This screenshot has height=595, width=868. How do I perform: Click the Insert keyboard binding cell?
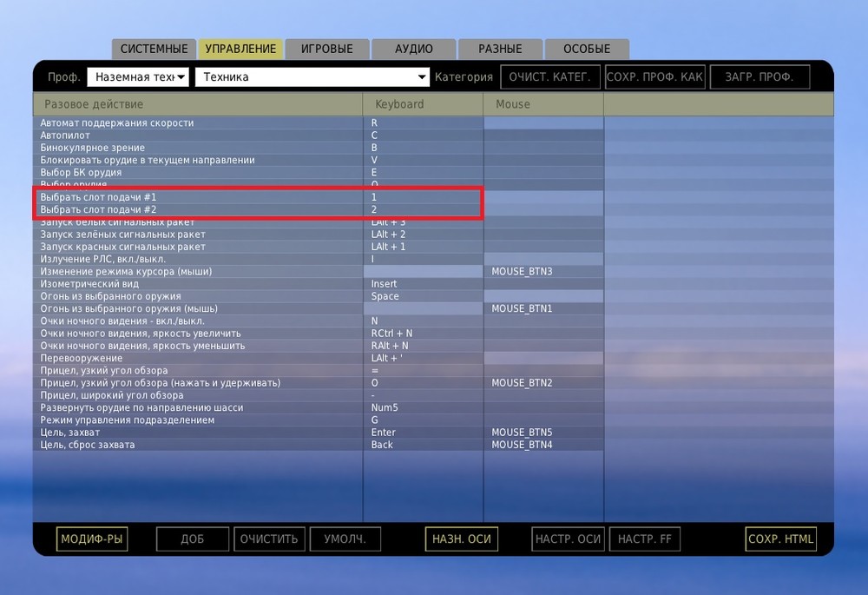coord(423,284)
